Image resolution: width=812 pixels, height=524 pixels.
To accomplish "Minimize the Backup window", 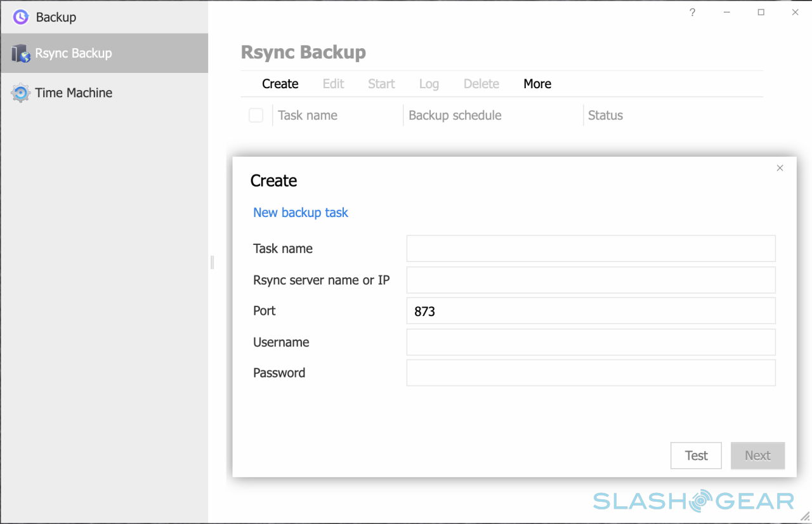I will pos(726,13).
